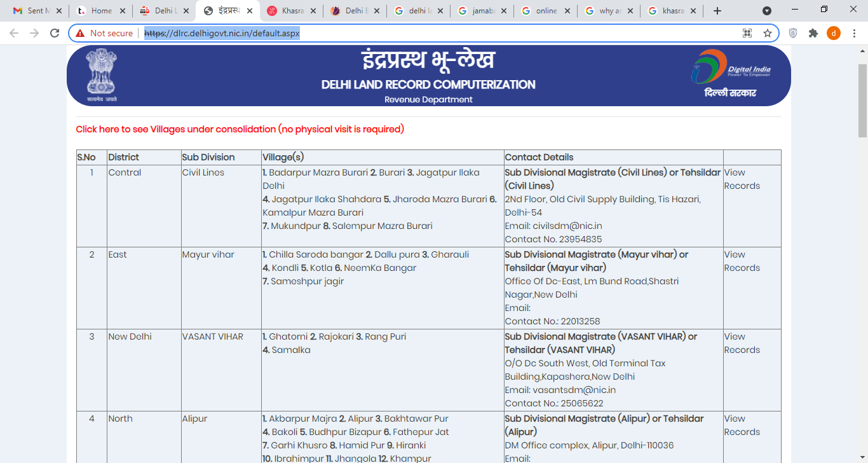Screen dimensions: 868x463
Task: Click the orange profile avatar icon
Action: click(x=834, y=33)
